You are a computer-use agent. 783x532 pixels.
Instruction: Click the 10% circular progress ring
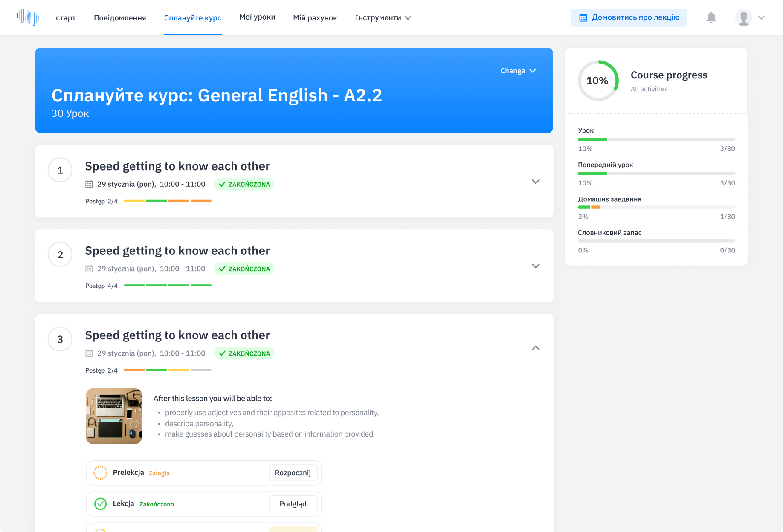(x=598, y=81)
